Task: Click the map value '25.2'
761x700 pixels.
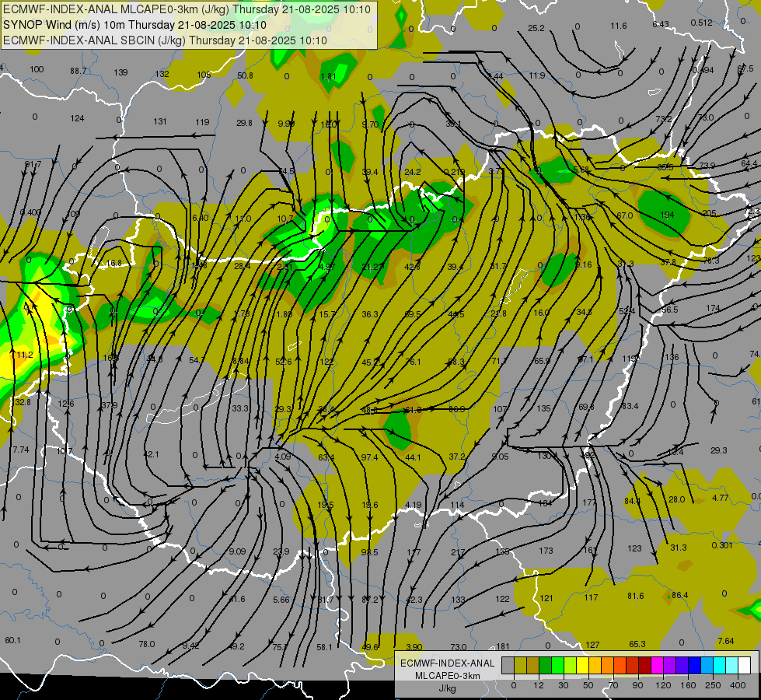Action: 536,28
